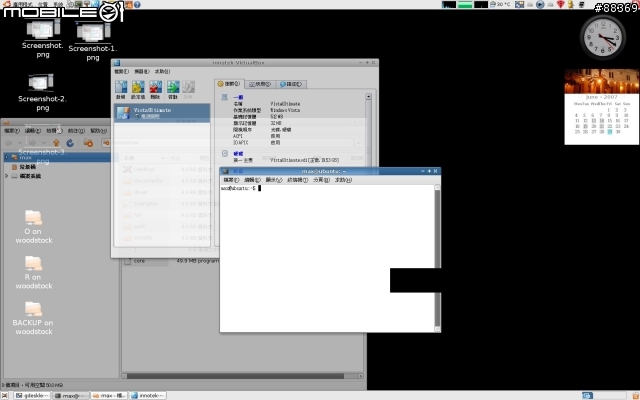Open the Help menu in the file manager
Image resolution: width=640 pixels, height=400 pixels.
coord(98,131)
